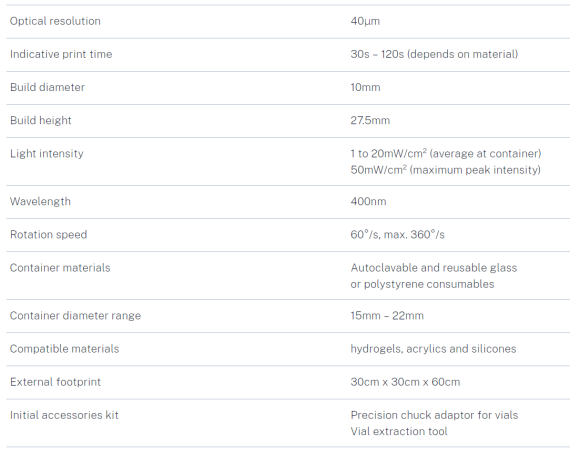
Task: Click the Build height label
Action: pyautogui.click(x=40, y=121)
